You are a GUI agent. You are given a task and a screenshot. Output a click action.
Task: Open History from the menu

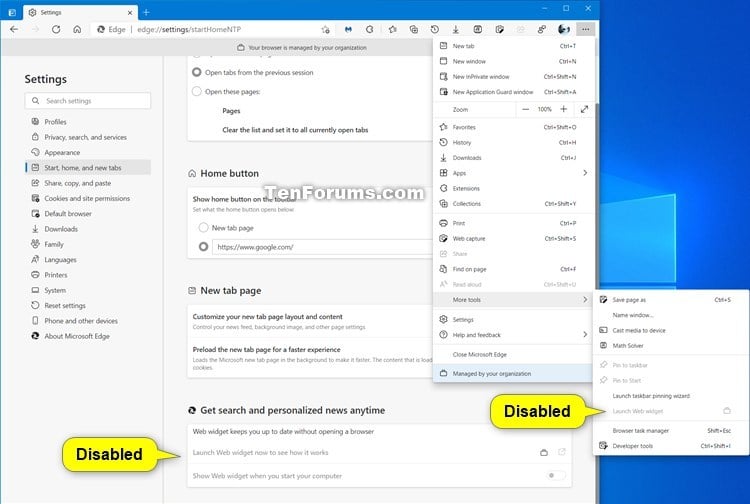513,142
